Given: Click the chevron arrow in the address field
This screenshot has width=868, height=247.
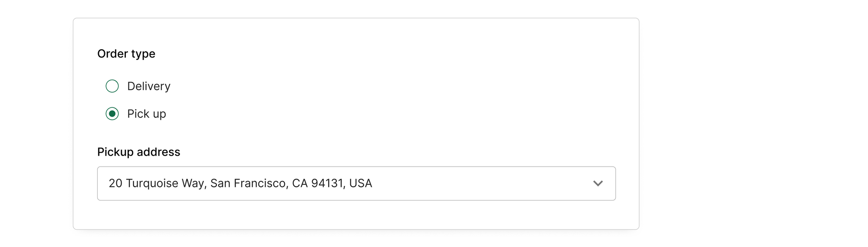Looking at the screenshot, I should (x=598, y=184).
